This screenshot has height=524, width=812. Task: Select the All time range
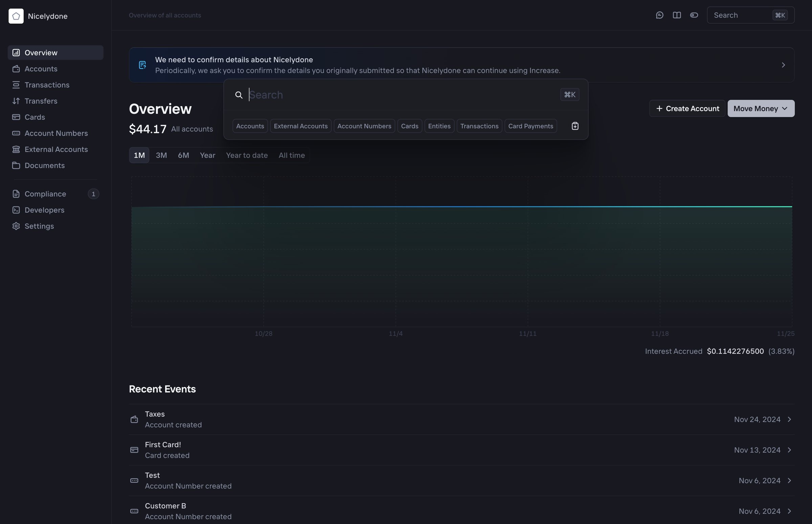coord(292,155)
